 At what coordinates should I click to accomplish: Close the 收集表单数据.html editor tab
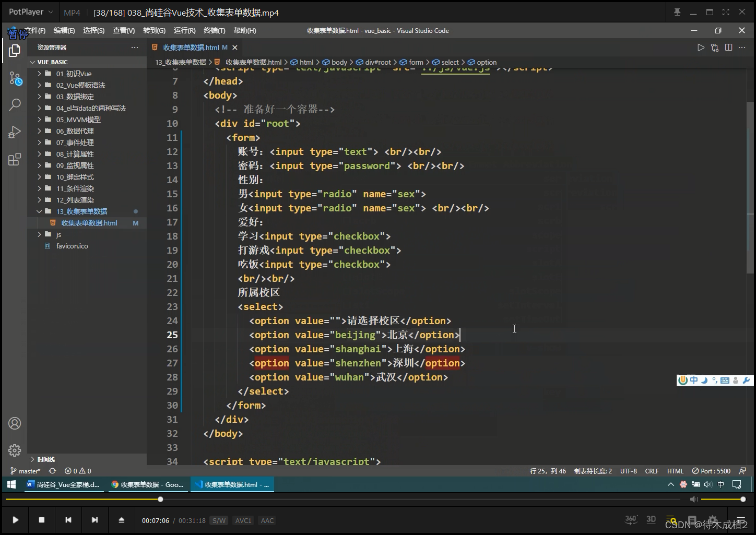pyautogui.click(x=235, y=47)
